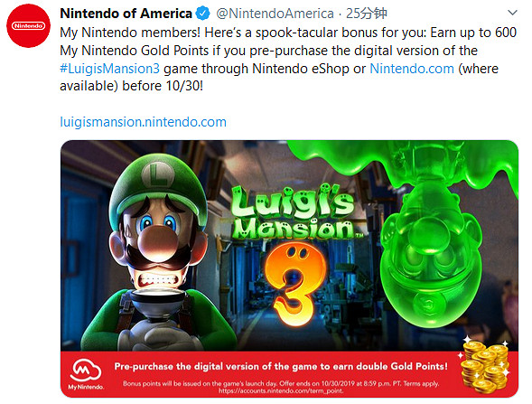This screenshot has height=404, width=532.
Task: Open the Nintendo of America profile name
Action: coord(126,14)
